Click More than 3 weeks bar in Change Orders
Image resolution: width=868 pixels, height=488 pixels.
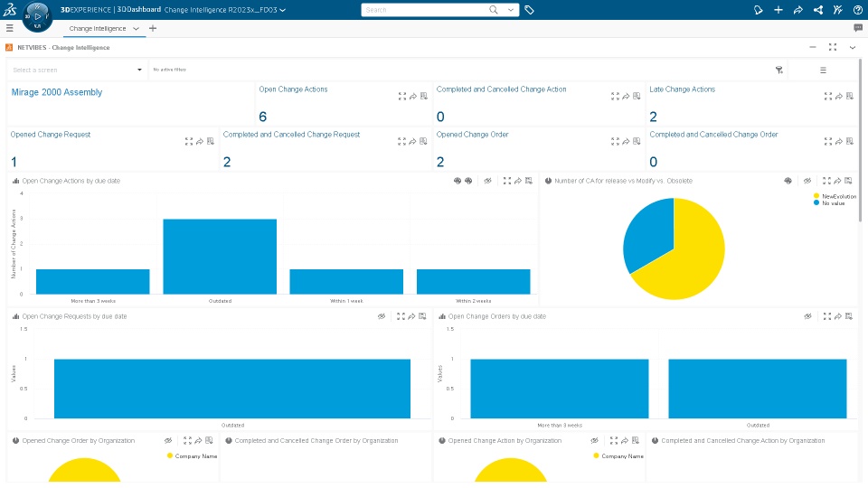tap(560, 389)
